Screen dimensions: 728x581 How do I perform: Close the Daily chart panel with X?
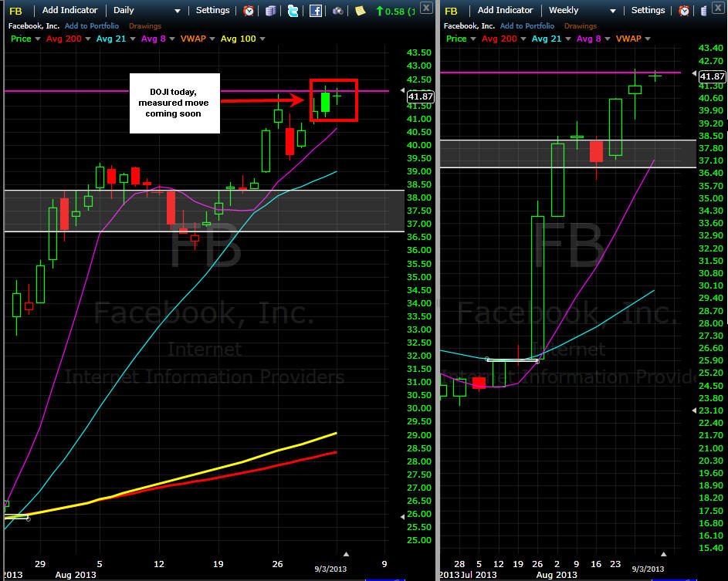tap(426, 7)
